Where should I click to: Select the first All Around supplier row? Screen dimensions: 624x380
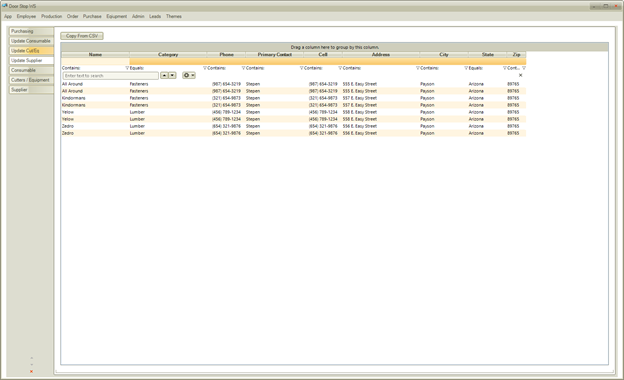point(294,84)
